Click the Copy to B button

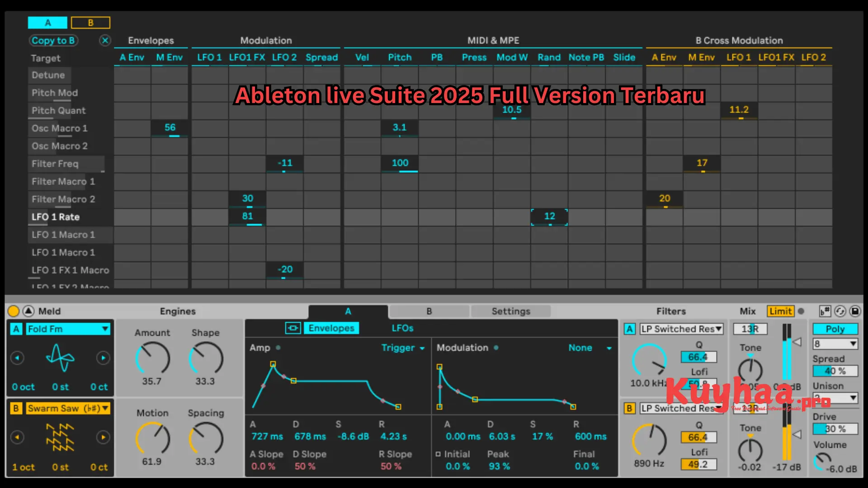53,40
